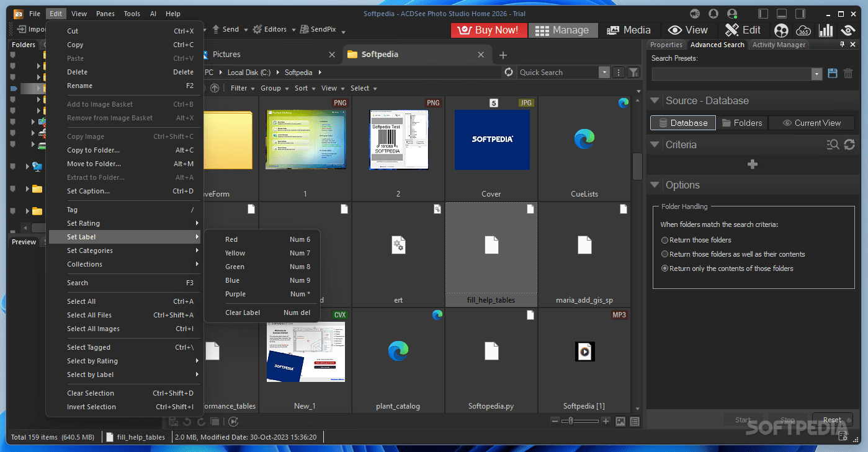Enable the Folders source toggle

click(742, 123)
